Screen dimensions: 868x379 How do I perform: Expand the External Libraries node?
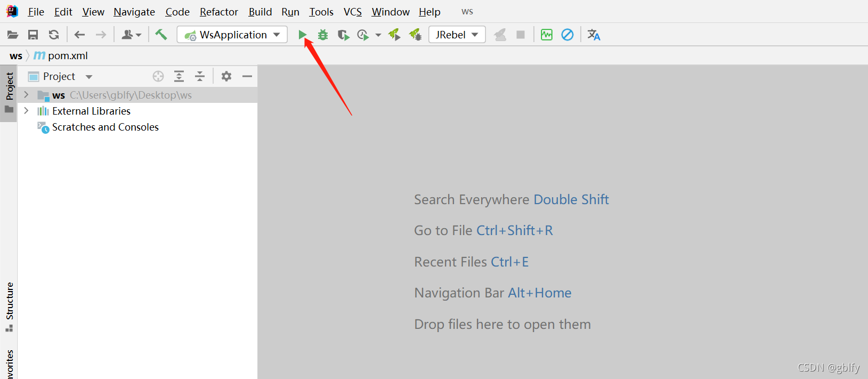pyautogui.click(x=26, y=111)
